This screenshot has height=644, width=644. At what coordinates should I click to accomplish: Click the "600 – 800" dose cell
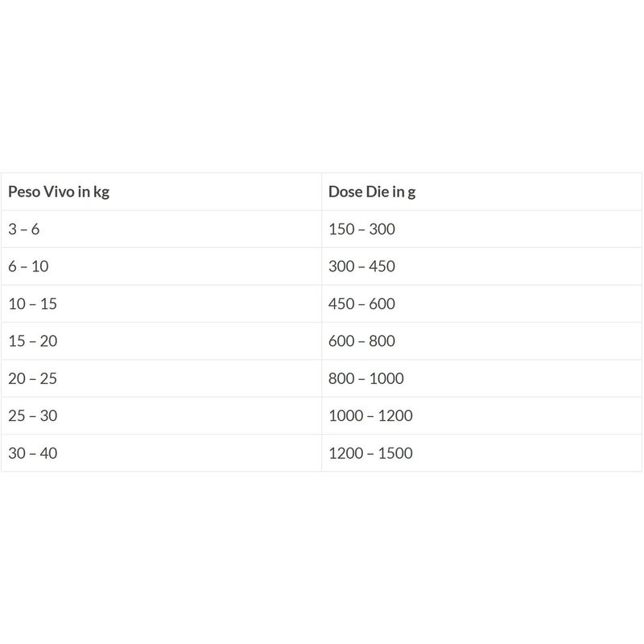coord(361,341)
